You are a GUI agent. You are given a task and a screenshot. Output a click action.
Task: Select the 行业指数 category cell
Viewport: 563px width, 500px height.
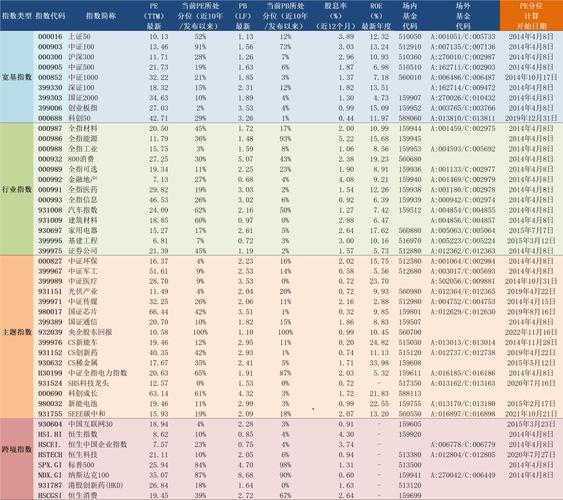pyautogui.click(x=17, y=189)
